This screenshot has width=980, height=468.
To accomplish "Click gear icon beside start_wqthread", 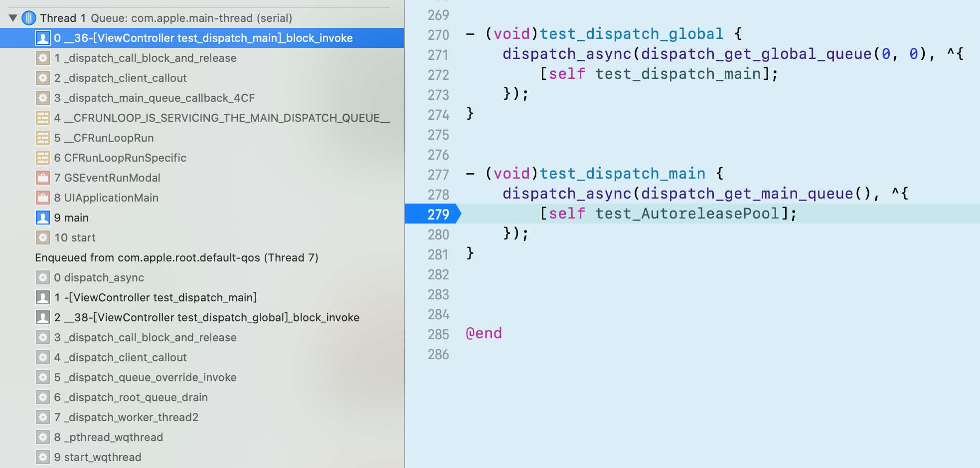I will click(x=43, y=457).
